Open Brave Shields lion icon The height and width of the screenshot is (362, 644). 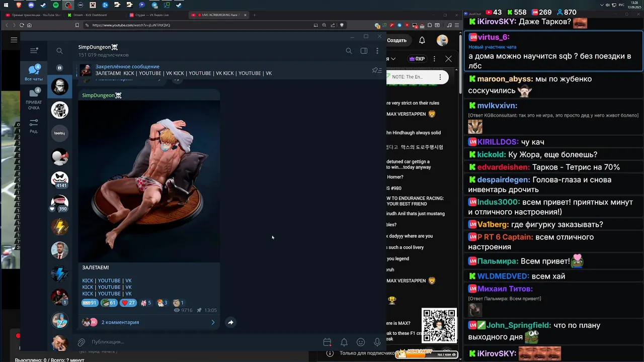[x=342, y=25]
